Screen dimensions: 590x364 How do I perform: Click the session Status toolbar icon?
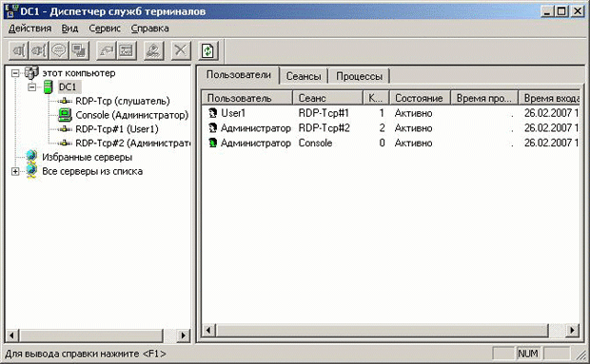point(127,50)
